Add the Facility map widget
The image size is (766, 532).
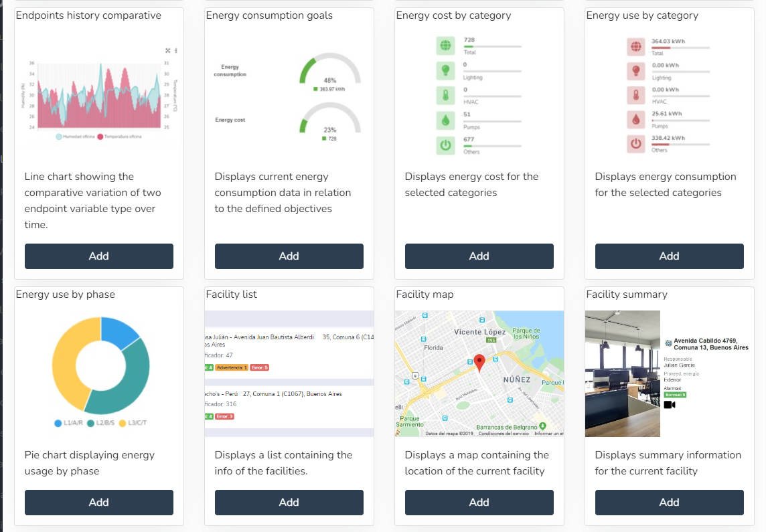point(479,503)
